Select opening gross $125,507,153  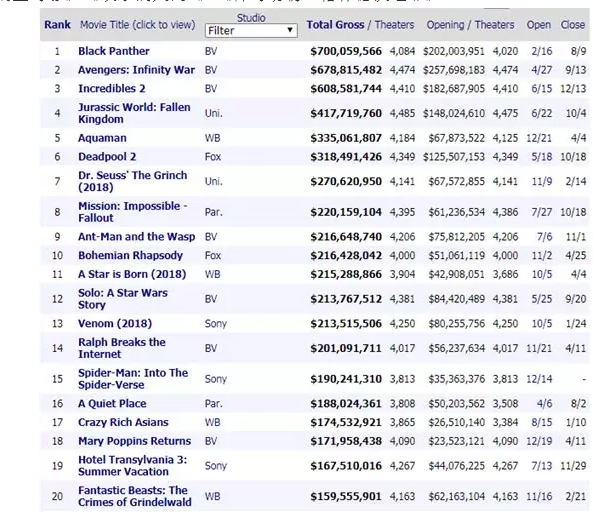click(x=454, y=157)
